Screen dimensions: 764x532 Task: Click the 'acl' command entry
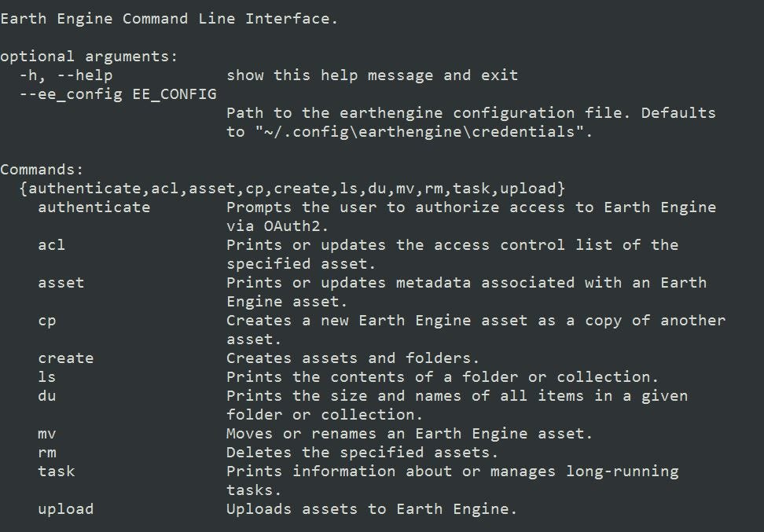point(51,244)
